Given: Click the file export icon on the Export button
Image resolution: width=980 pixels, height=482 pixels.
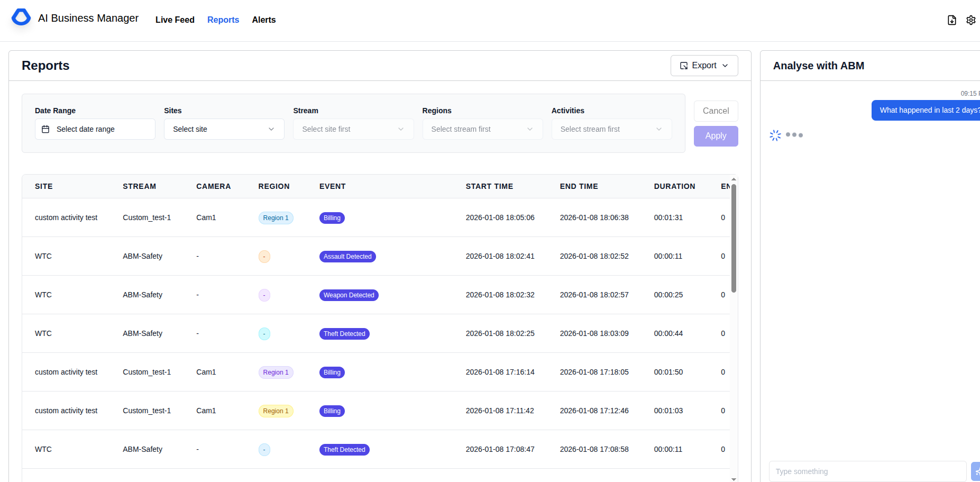Looking at the screenshot, I should point(684,65).
